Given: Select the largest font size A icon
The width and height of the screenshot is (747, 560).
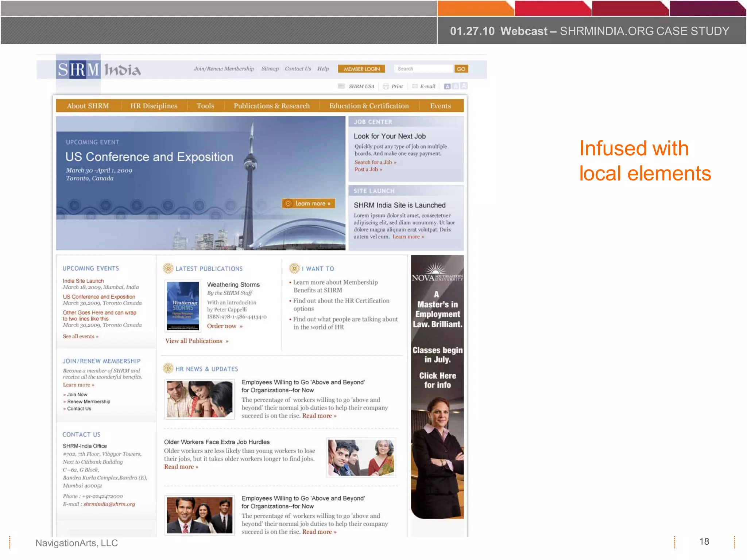Looking at the screenshot, I should tap(464, 86).
